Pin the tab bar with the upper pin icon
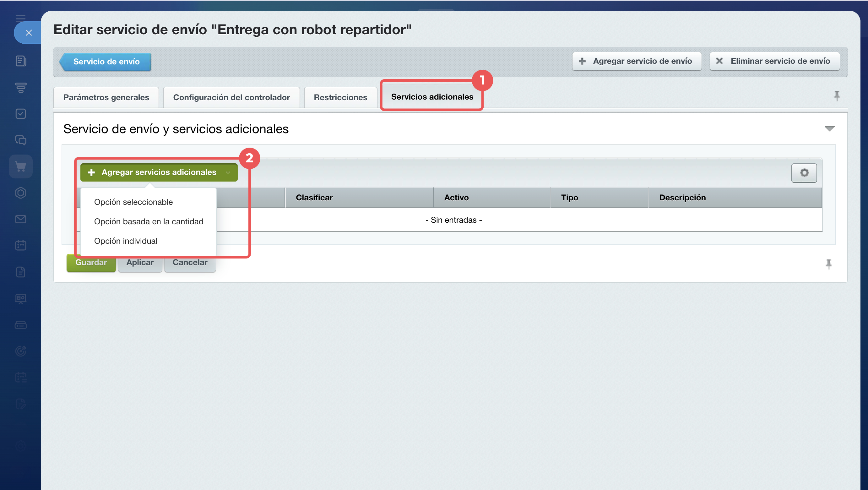This screenshot has width=868, height=490. [x=837, y=96]
